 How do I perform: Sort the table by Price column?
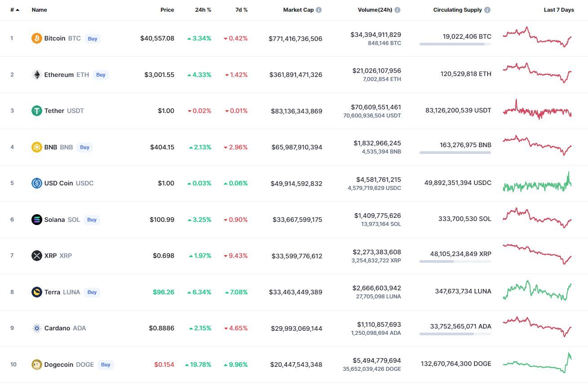167,10
